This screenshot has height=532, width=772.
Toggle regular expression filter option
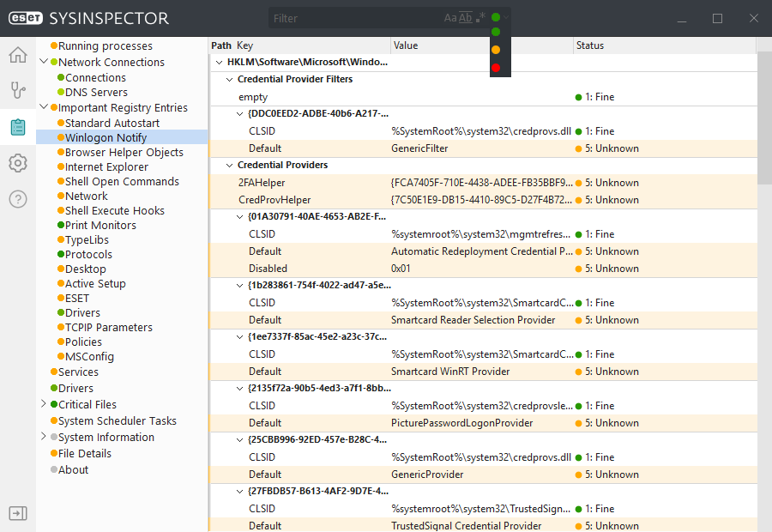point(480,18)
